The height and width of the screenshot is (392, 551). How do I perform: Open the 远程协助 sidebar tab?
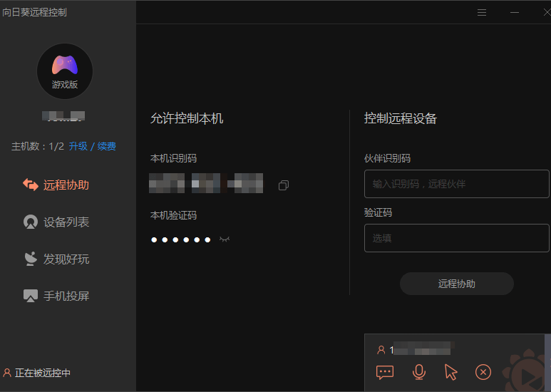coord(56,185)
